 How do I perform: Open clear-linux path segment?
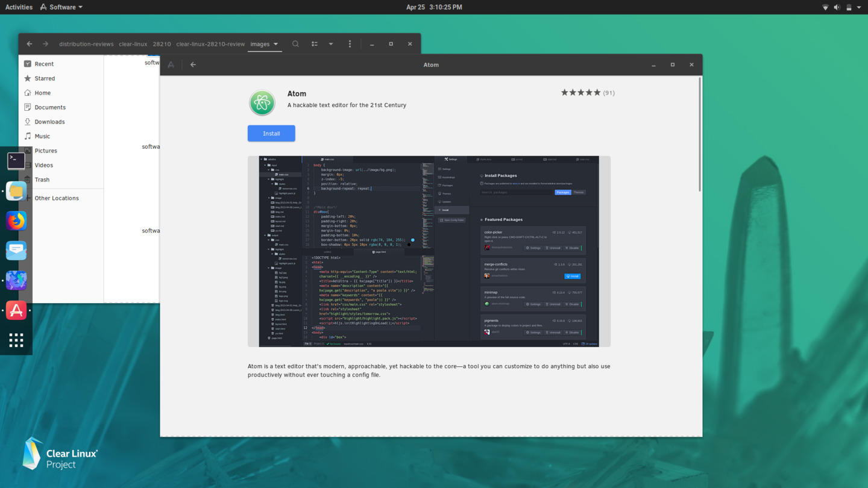coord(133,44)
